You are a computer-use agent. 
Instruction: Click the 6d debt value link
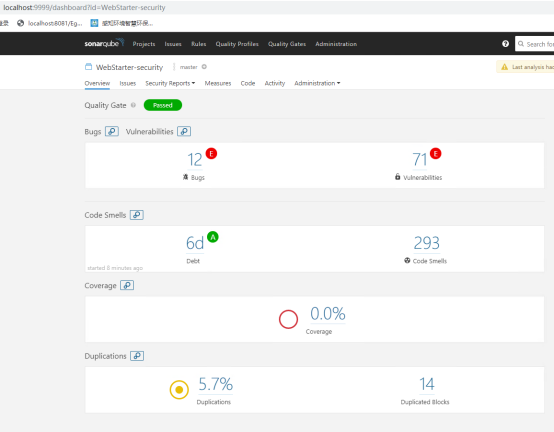[195, 243]
